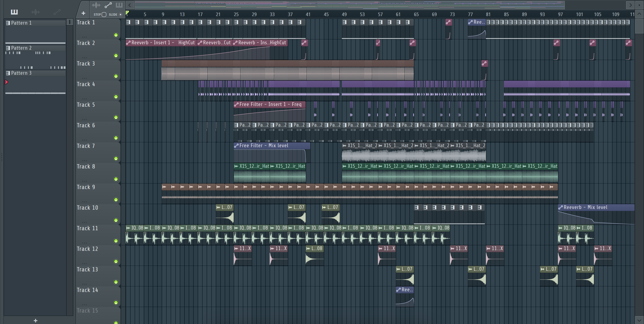Open the Ree.. clip menu on Track 1
Image resolution: width=644 pixels, height=324 pixels.
pyautogui.click(x=470, y=22)
